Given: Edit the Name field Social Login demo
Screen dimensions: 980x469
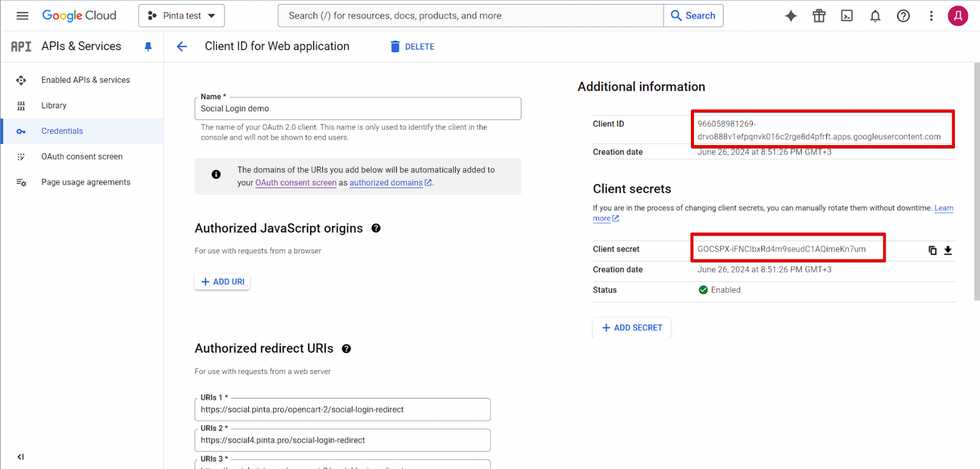Looking at the screenshot, I should pyautogui.click(x=358, y=108).
